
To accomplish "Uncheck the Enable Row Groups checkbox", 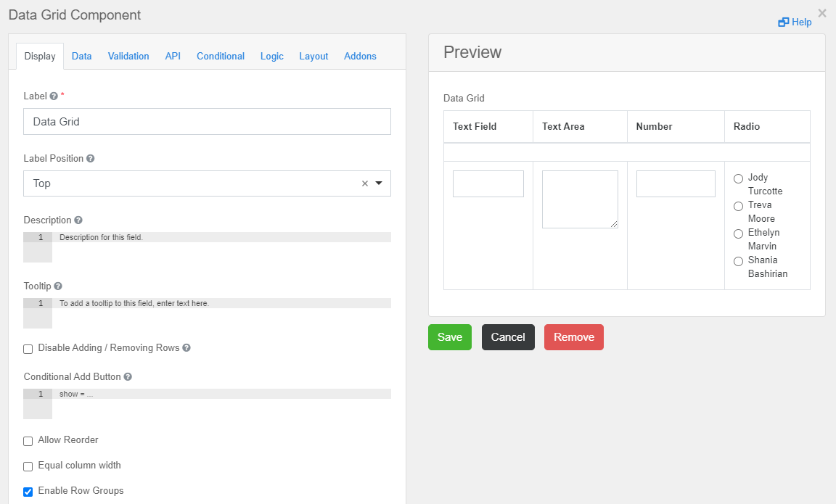I will 28,492.
